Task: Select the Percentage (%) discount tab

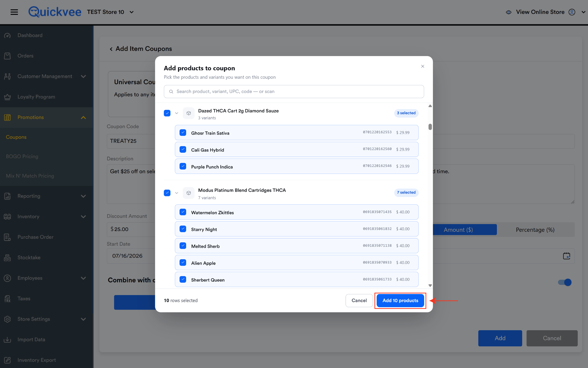Action: coord(535,230)
